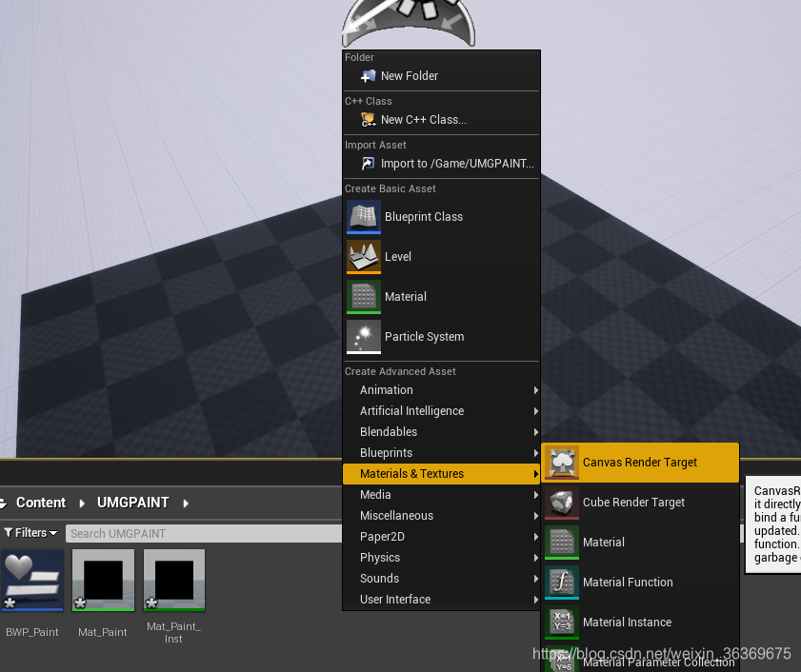Viewport: 801px width, 672px height.
Task: Click the UMGPAINT breadcrumb
Action: click(132, 503)
